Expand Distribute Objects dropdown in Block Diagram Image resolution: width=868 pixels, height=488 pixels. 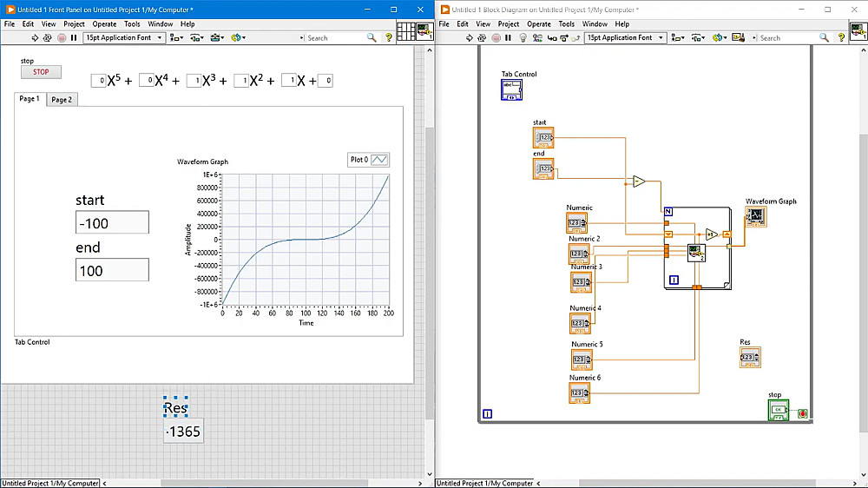click(x=699, y=38)
